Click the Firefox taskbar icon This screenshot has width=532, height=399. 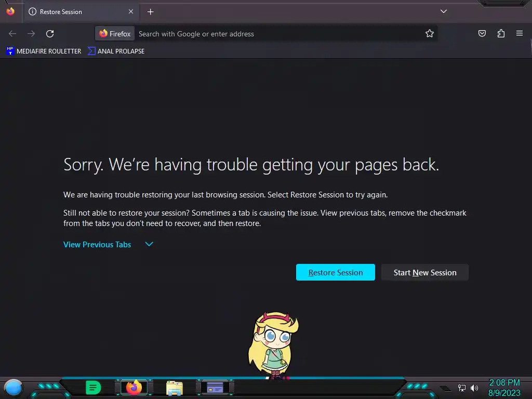pos(134,388)
